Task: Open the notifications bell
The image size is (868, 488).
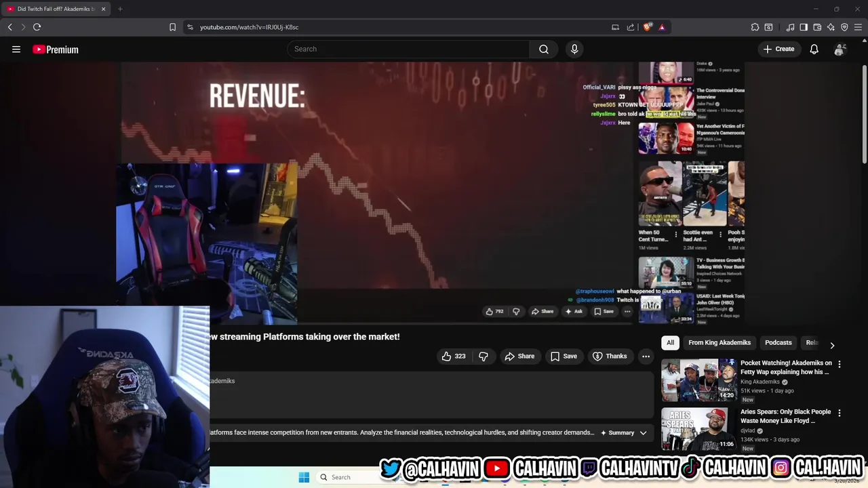Action: tap(814, 49)
